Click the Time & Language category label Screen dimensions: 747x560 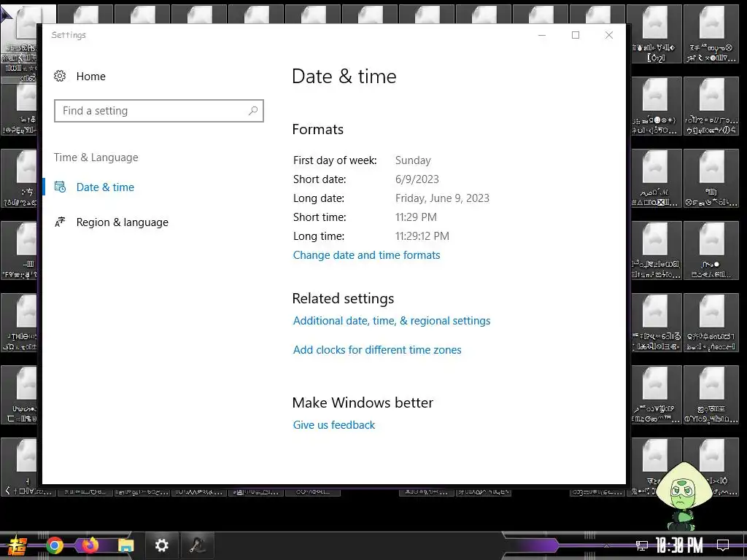click(96, 157)
